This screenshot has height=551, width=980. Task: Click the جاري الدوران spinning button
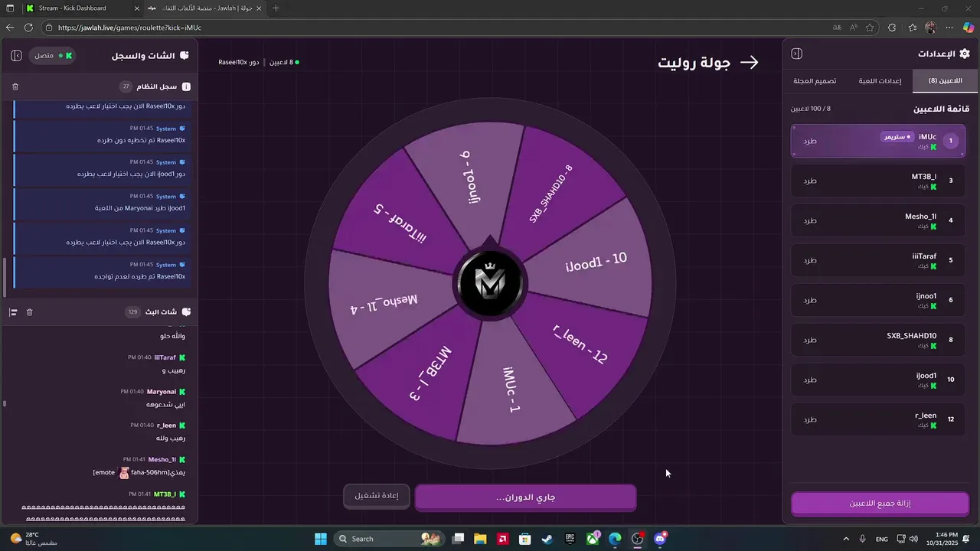click(525, 497)
